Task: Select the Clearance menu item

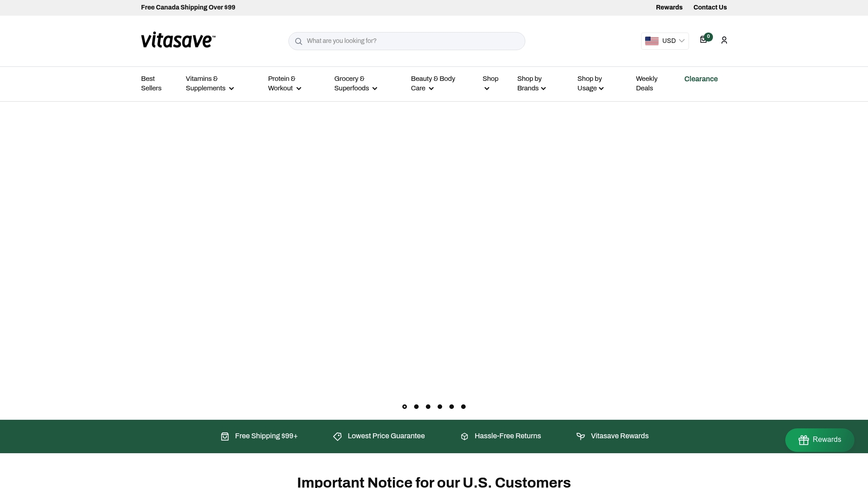Action: (x=701, y=79)
